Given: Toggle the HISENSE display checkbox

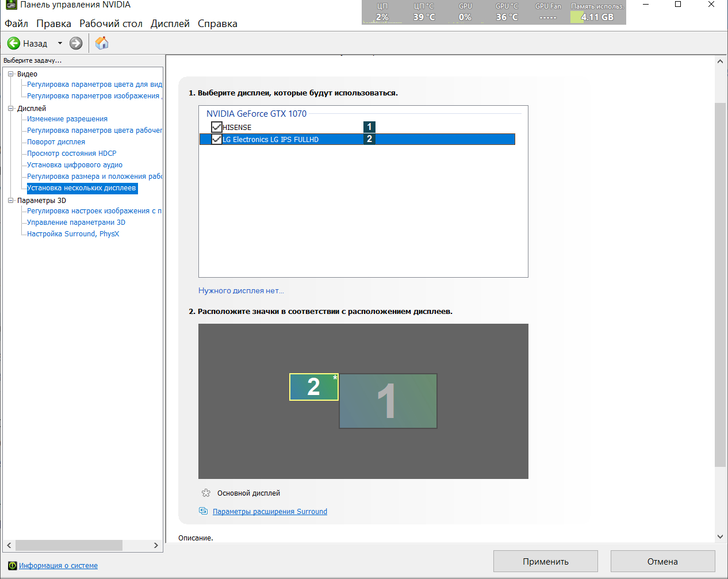Looking at the screenshot, I should pyautogui.click(x=217, y=127).
